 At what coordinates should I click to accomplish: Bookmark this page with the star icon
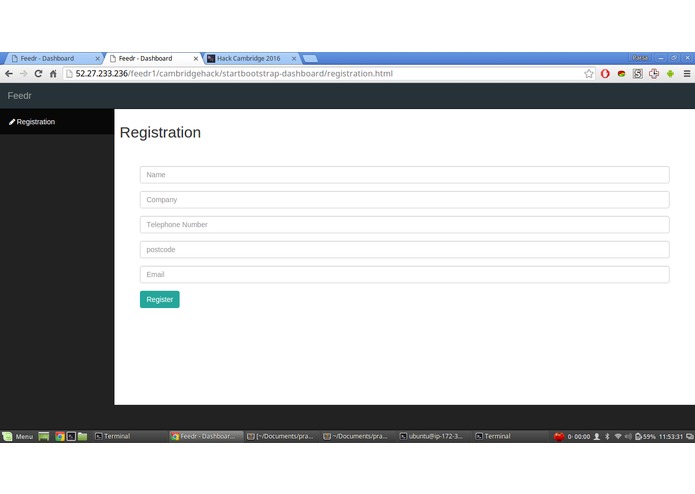[589, 74]
